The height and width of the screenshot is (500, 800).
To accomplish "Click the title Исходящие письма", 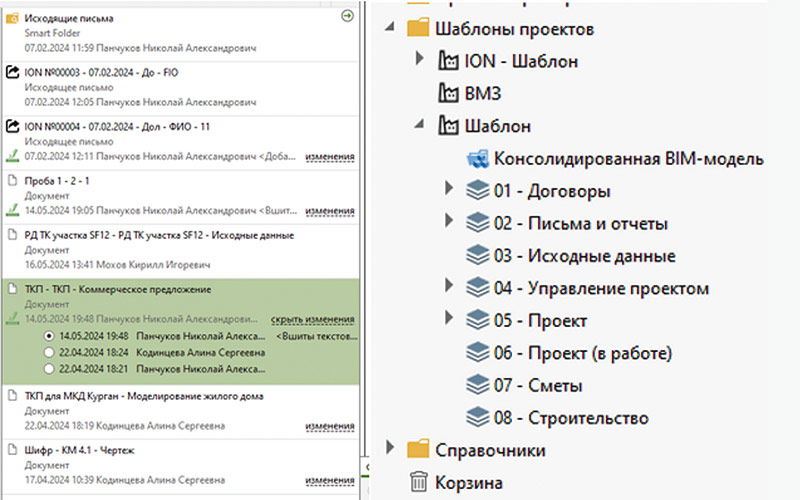I will 69,18.
